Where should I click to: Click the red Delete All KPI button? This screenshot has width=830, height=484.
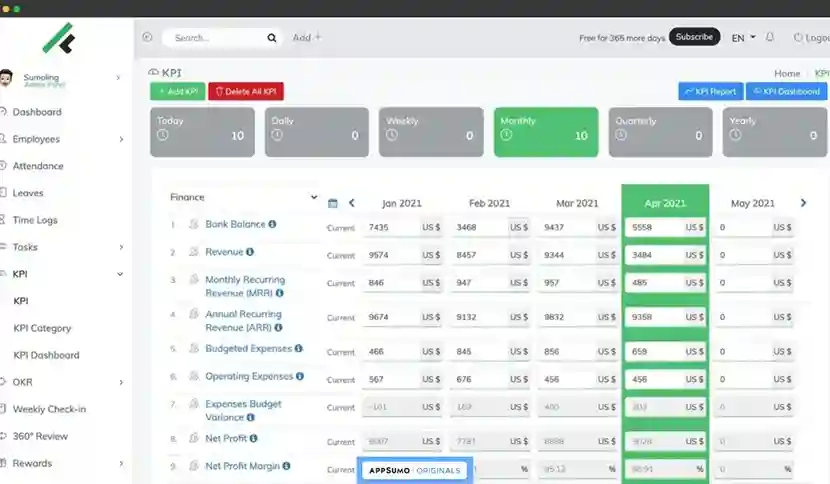click(x=246, y=91)
